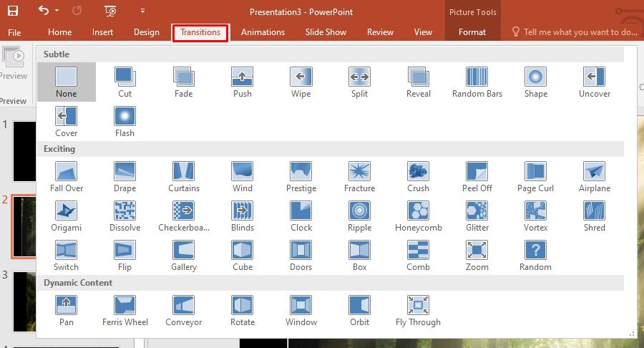
Task: Select the Origami transition
Action: point(66,216)
